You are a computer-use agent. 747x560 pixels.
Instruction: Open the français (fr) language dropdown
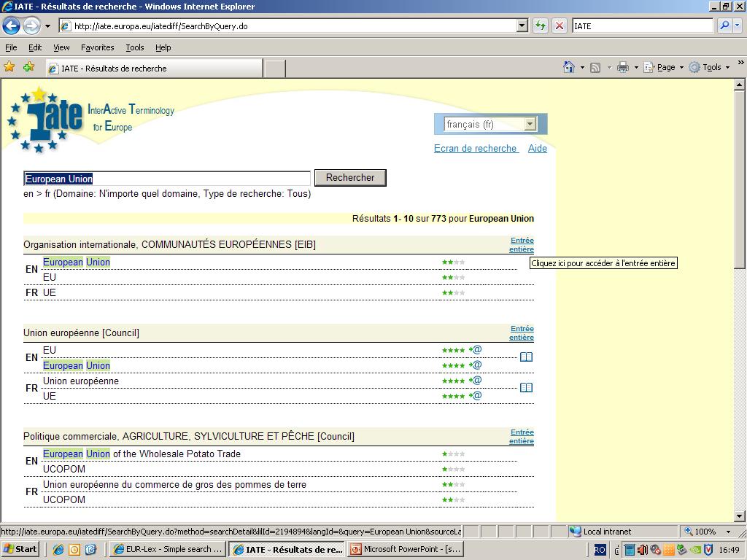tap(491, 125)
